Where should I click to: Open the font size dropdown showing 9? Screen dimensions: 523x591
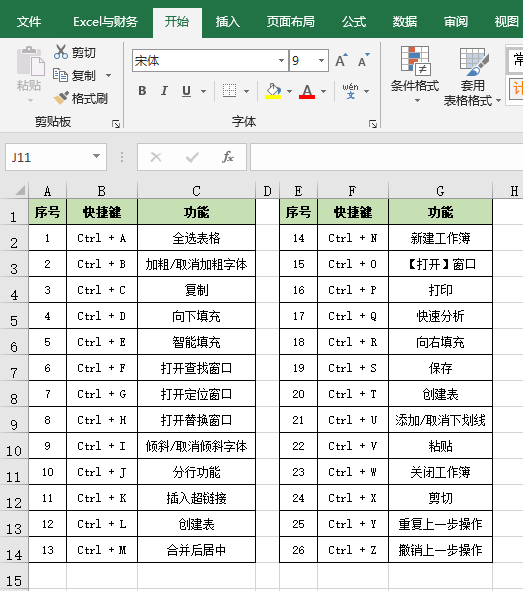[321, 60]
